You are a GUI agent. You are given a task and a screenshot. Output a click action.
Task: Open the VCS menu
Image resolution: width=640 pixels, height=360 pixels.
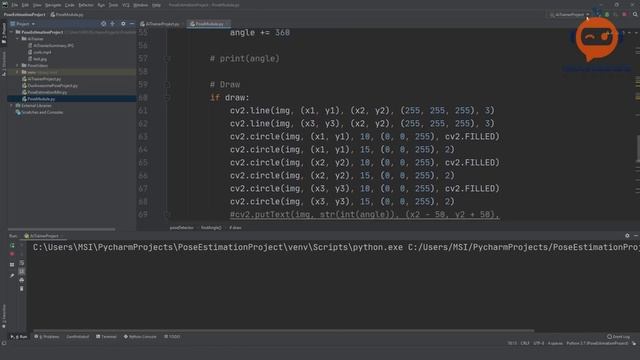pos(126,5)
